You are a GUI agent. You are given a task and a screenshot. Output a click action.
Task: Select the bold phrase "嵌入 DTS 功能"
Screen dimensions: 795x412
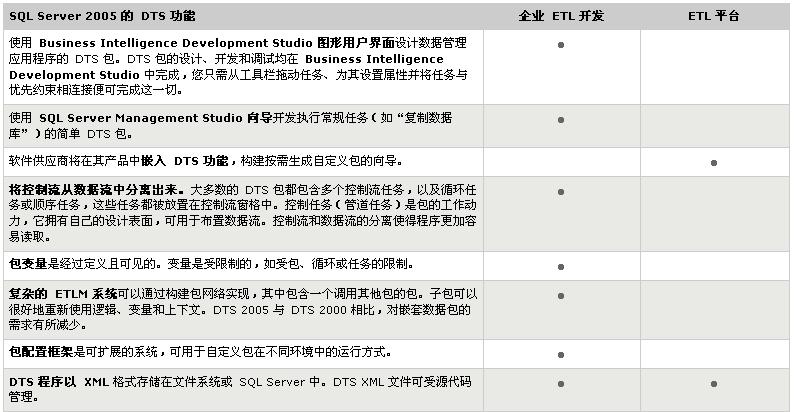click(x=185, y=161)
